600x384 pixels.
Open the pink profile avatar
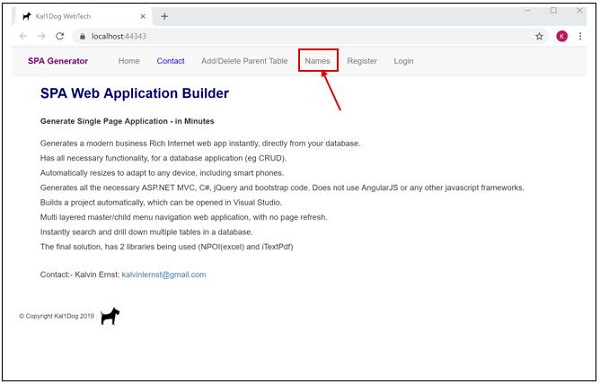pyautogui.click(x=562, y=36)
